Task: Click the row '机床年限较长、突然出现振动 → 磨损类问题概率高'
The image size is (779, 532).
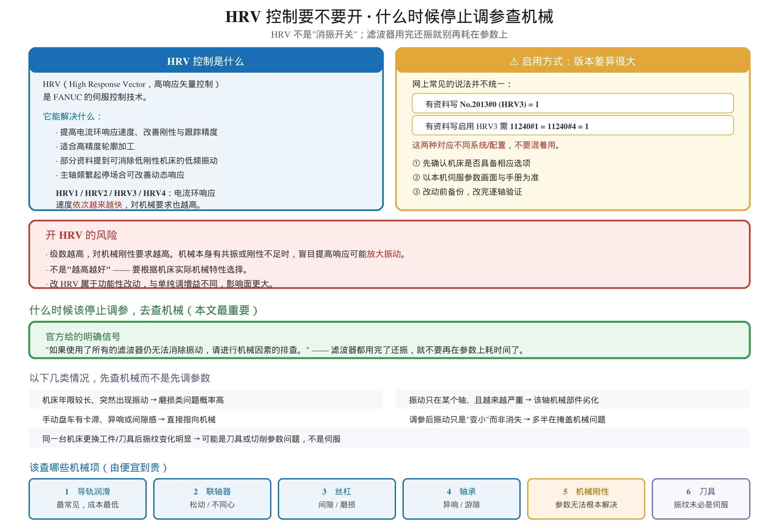Action: (206, 399)
